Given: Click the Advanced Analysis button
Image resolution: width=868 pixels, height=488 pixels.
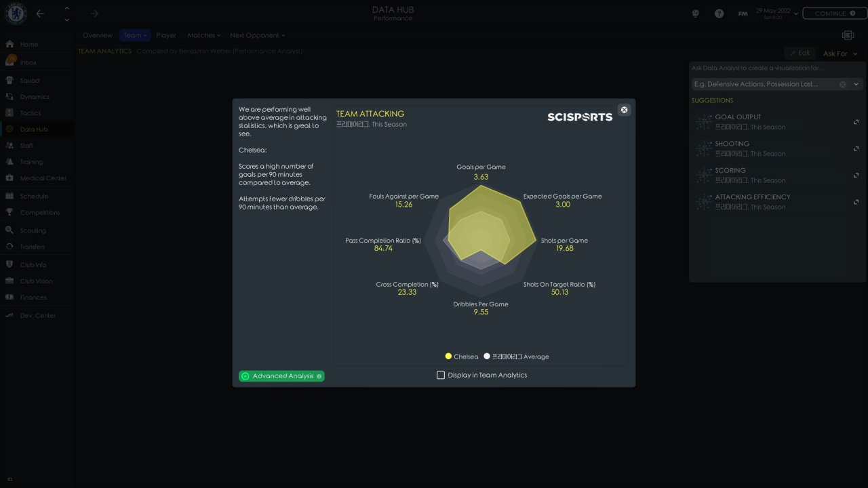Looking at the screenshot, I should click(x=281, y=376).
